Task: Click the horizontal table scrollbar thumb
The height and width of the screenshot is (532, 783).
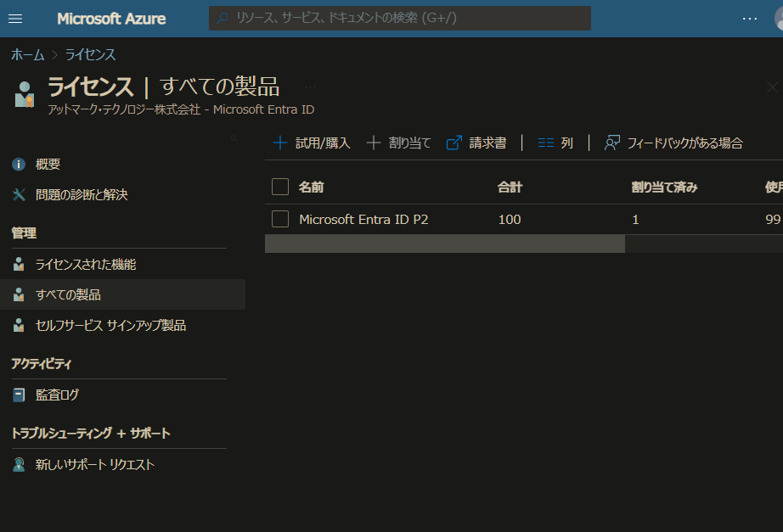Action: click(x=444, y=244)
